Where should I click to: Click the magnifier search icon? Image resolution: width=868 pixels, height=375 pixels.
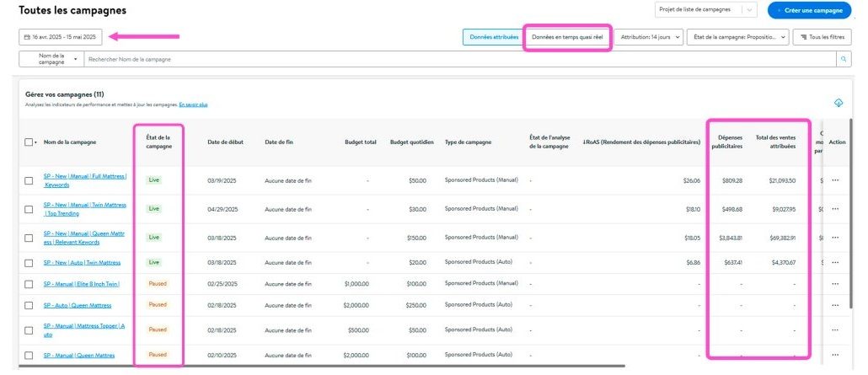click(844, 59)
